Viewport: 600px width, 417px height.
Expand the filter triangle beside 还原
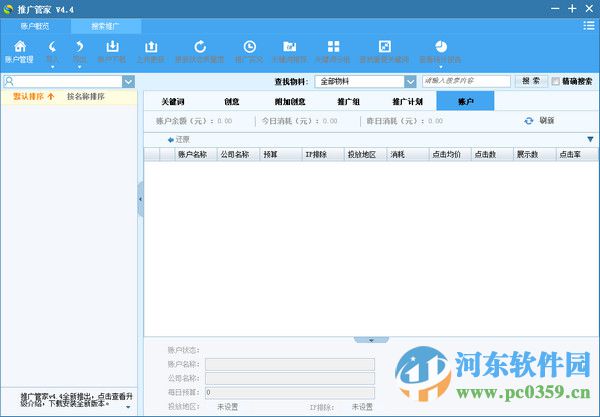pyautogui.click(x=590, y=140)
